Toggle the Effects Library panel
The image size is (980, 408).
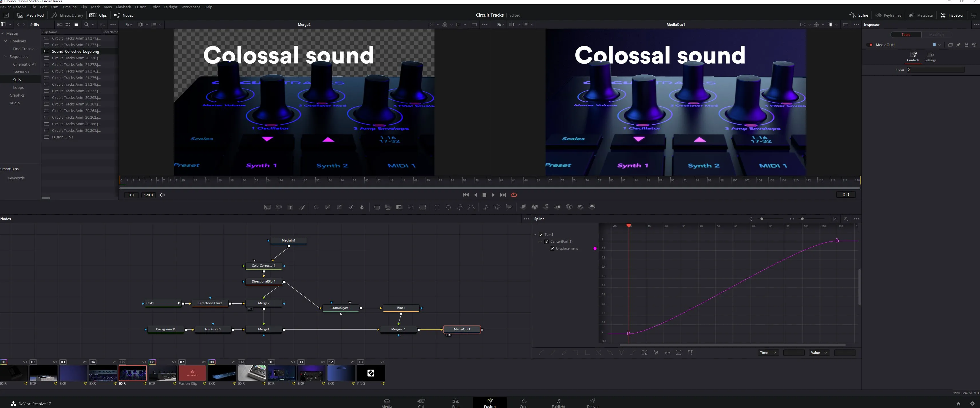[x=67, y=15]
